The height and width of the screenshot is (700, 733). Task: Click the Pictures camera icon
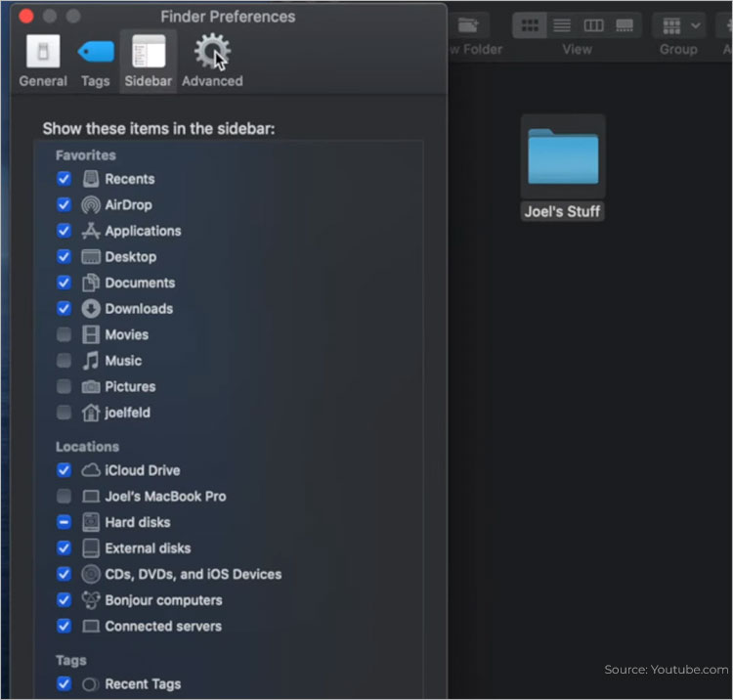(x=91, y=387)
